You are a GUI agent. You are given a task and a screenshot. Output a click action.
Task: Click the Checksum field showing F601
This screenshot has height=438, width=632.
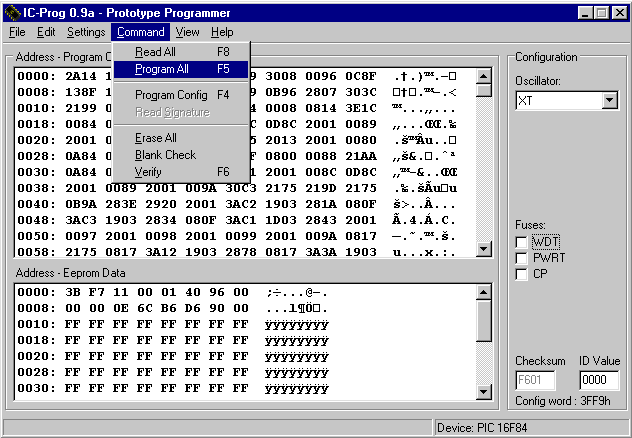pyautogui.click(x=535, y=380)
